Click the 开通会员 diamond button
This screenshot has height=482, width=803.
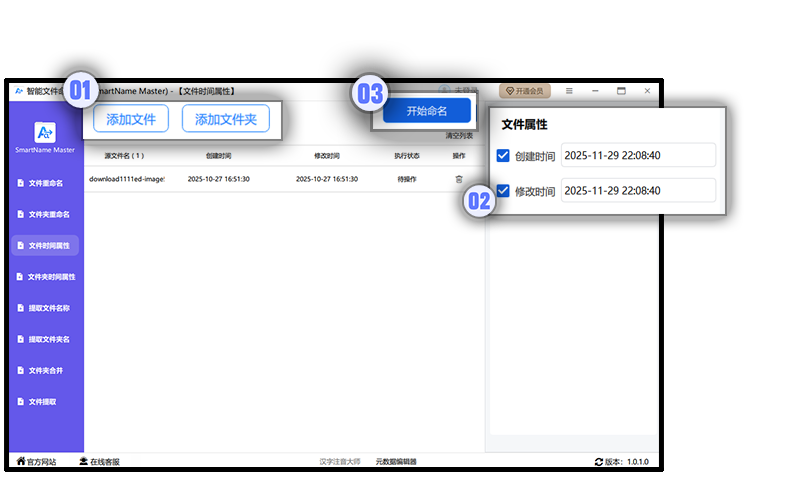click(x=525, y=91)
